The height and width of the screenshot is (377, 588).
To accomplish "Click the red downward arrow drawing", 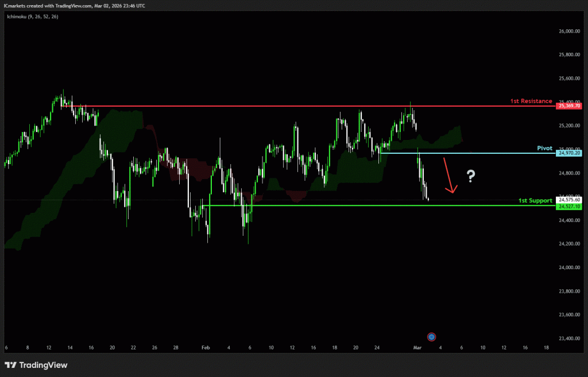I will pyautogui.click(x=448, y=175).
